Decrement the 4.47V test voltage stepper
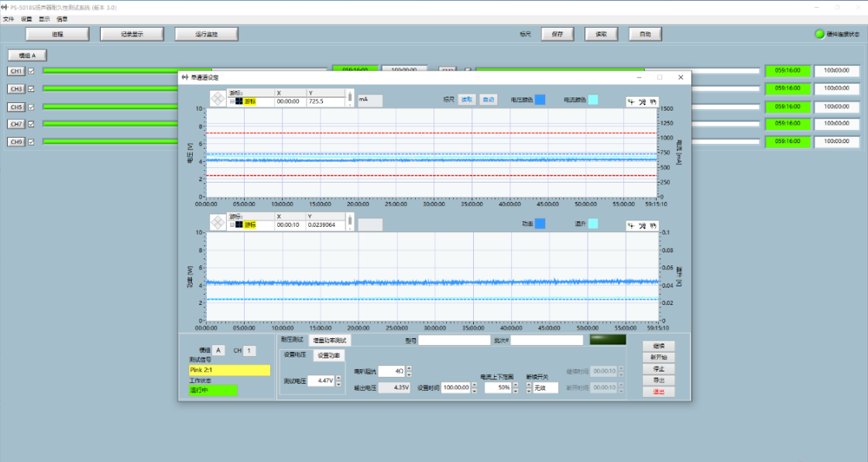 [x=338, y=384]
